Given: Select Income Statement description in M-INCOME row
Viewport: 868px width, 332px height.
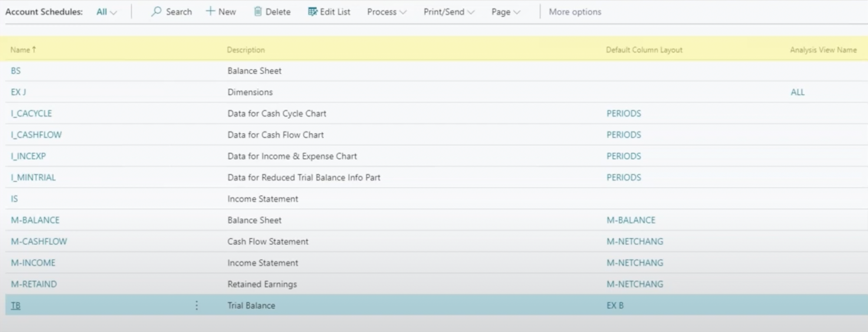Looking at the screenshot, I should pos(263,263).
